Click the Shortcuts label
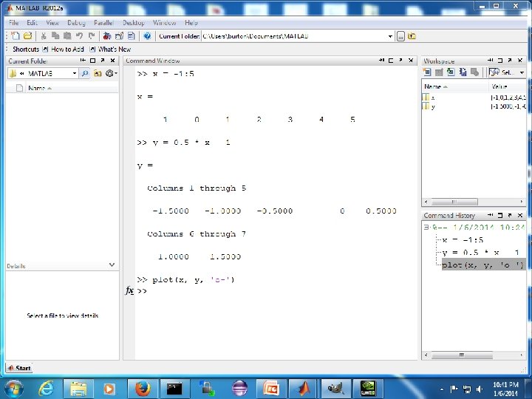 (x=26, y=50)
